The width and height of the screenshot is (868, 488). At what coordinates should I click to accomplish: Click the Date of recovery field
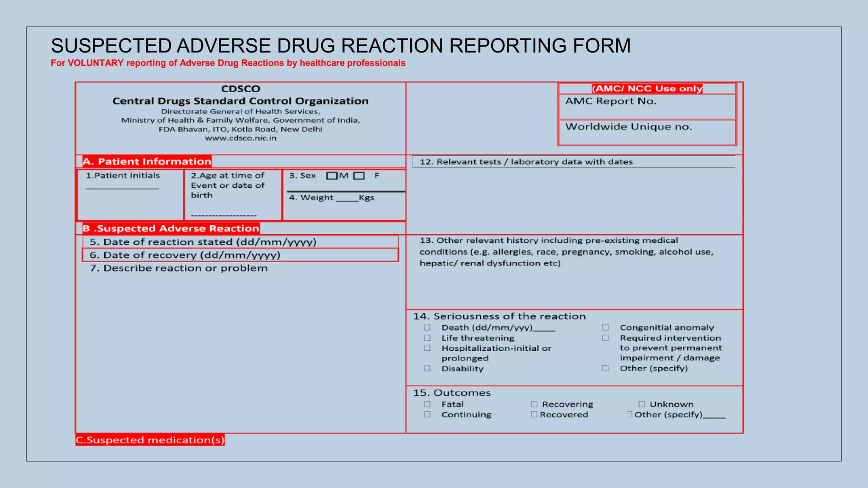click(240, 255)
